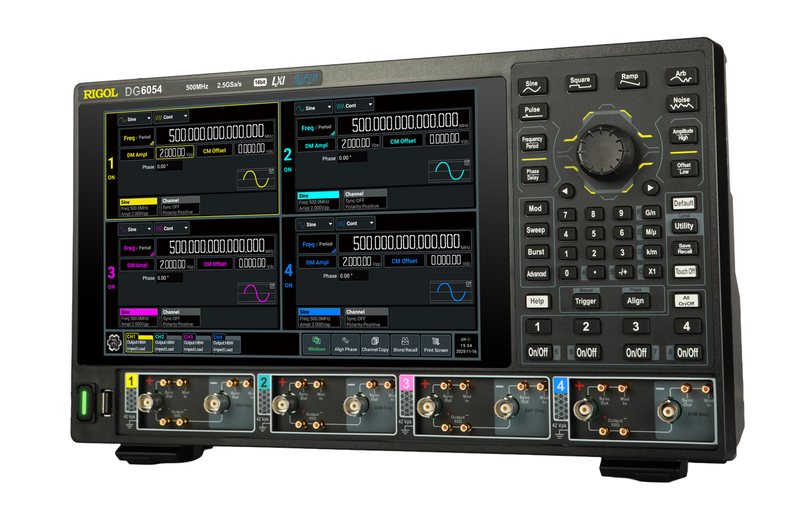Open channel 1 Channel info tab
Viewport: 812px width, 514px height.
point(180,205)
